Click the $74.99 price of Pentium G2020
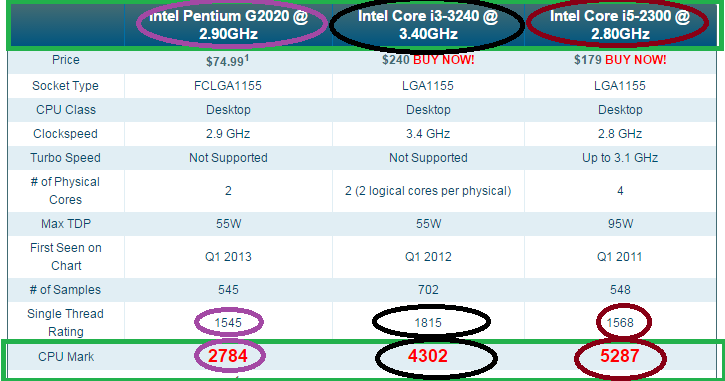The height and width of the screenshot is (381, 725). pos(225,61)
